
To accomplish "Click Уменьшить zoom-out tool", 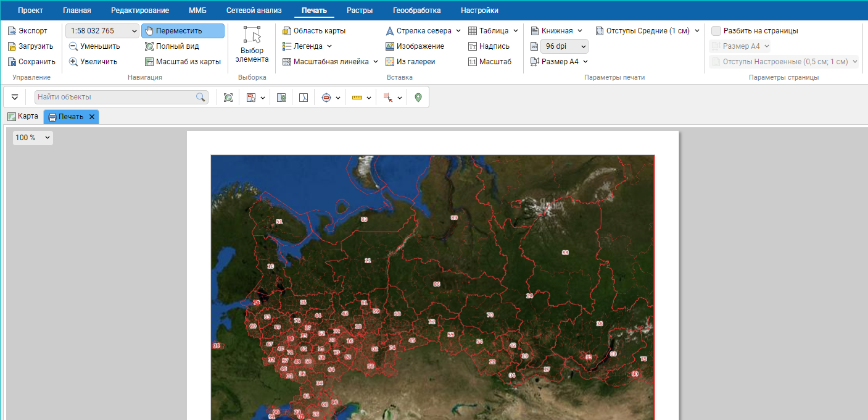I will [x=94, y=46].
